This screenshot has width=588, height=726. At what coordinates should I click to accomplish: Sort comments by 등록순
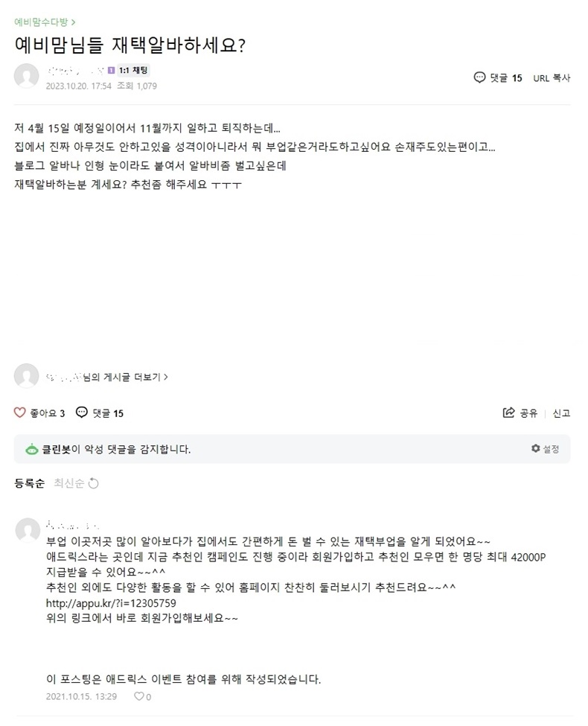pyautogui.click(x=30, y=483)
